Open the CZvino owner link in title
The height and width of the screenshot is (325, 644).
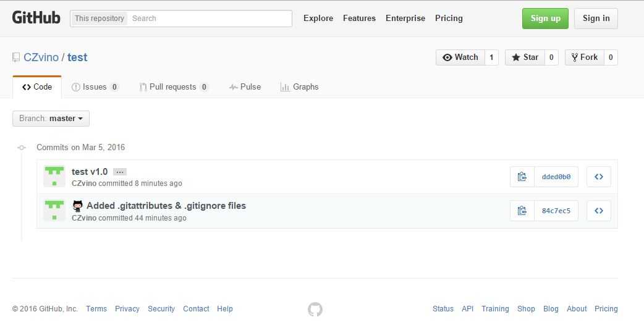click(41, 57)
